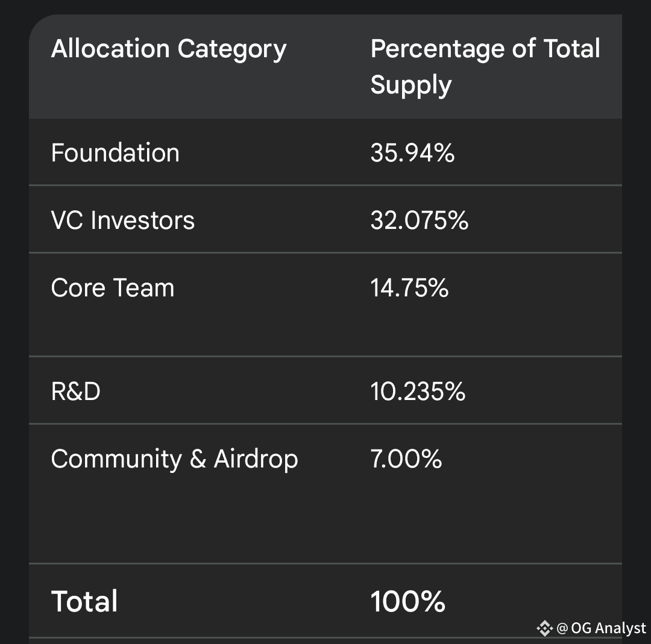Select the Core Team row label
651x644 pixels.
113,287
